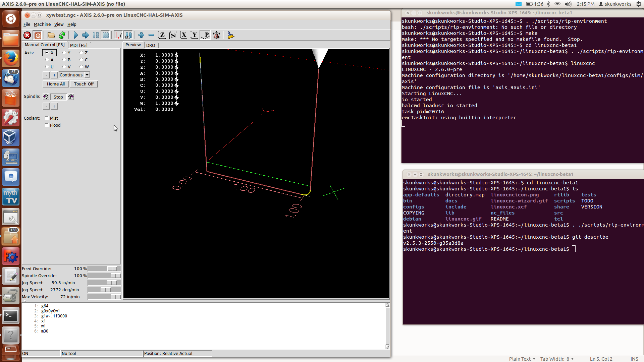Switch to the MDI [F5] tab
Viewport: 644px width, 362px height.
click(79, 45)
